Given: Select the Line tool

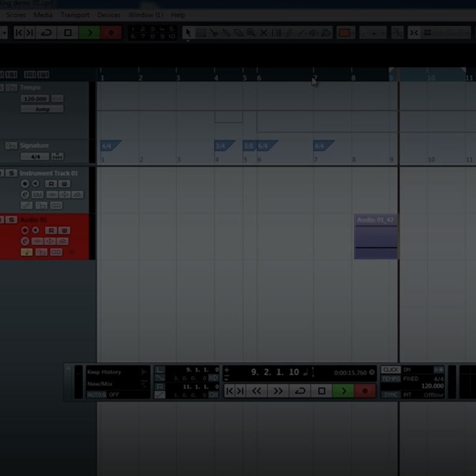Looking at the screenshot, I should 301,33.
